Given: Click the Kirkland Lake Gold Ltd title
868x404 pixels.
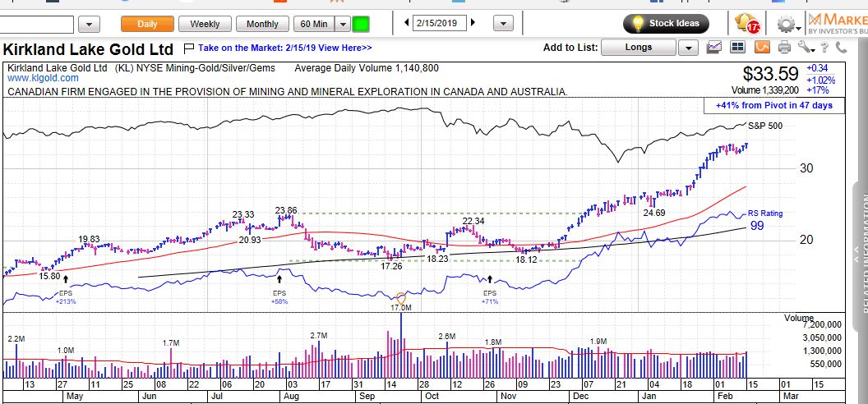Looking at the screenshot, I should tap(88, 49).
